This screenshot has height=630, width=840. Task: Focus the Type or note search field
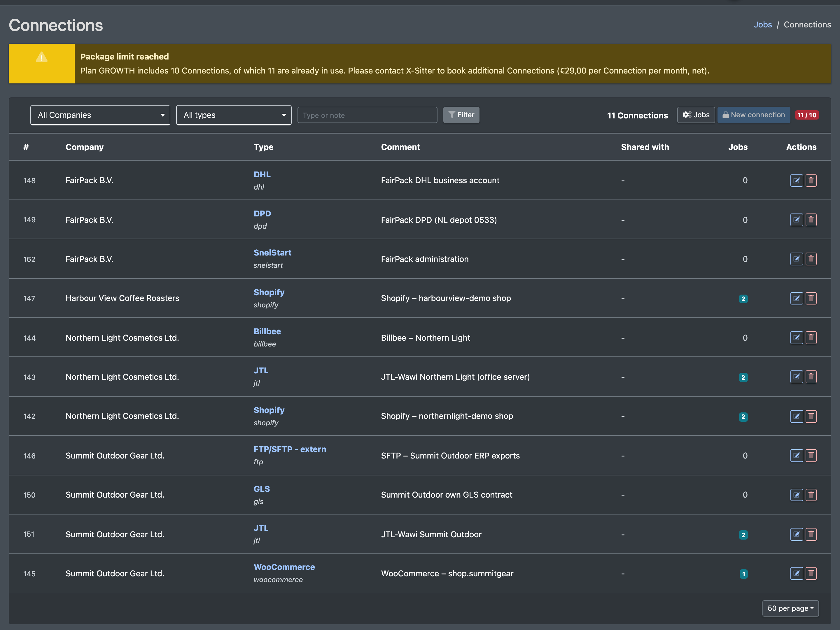(x=367, y=115)
